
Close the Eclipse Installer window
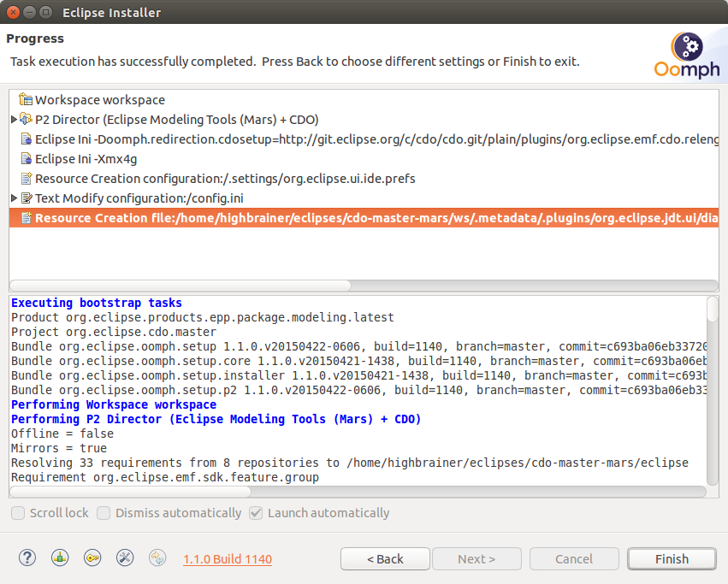[x=13, y=13]
